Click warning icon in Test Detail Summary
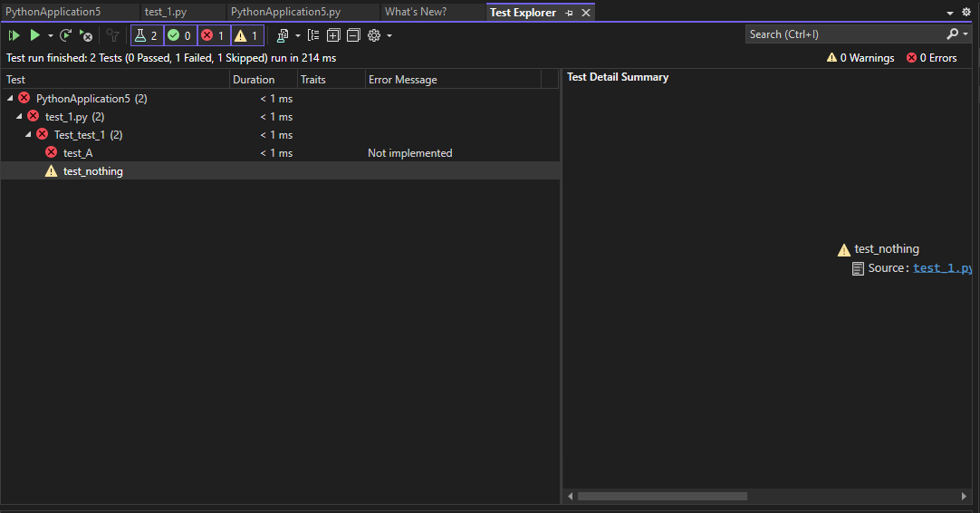Viewport: 980px width, 513px height. click(x=844, y=249)
